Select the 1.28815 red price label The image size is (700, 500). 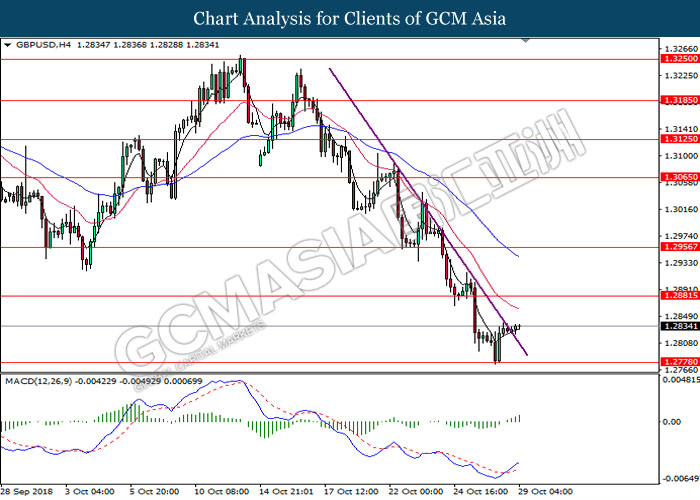point(680,296)
